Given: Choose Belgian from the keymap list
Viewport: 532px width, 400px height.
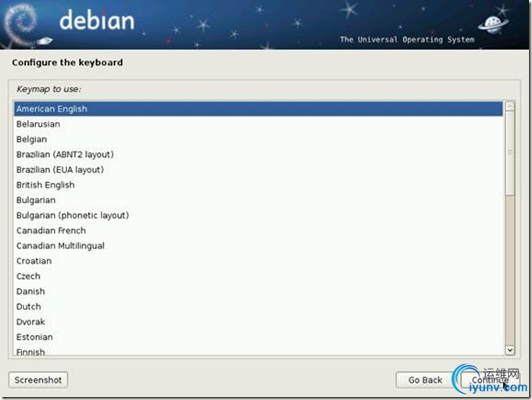Looking at the screenshot, I should coord(259,139).
